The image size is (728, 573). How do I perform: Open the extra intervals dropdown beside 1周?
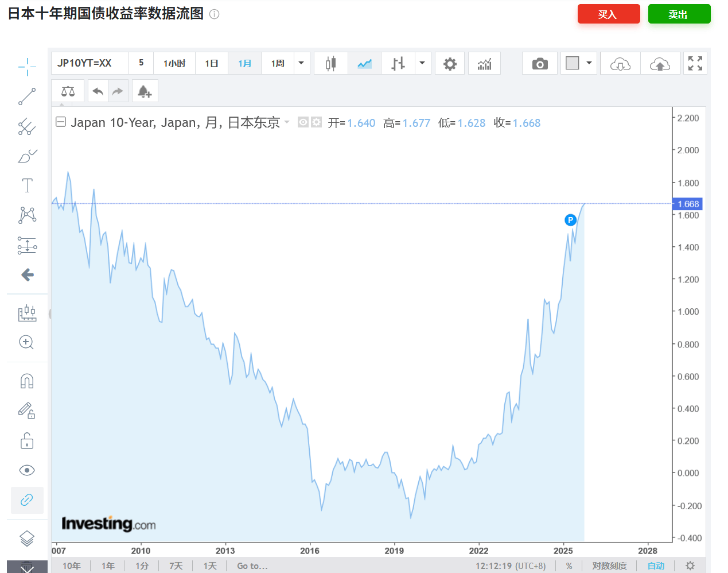pyautogui.click(x=302, y=63)
